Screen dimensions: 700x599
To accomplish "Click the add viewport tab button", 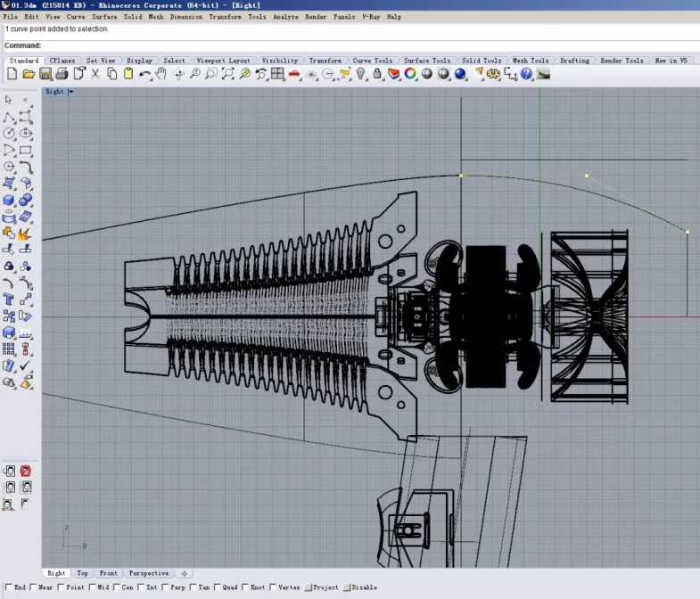I will pos(185,573).
